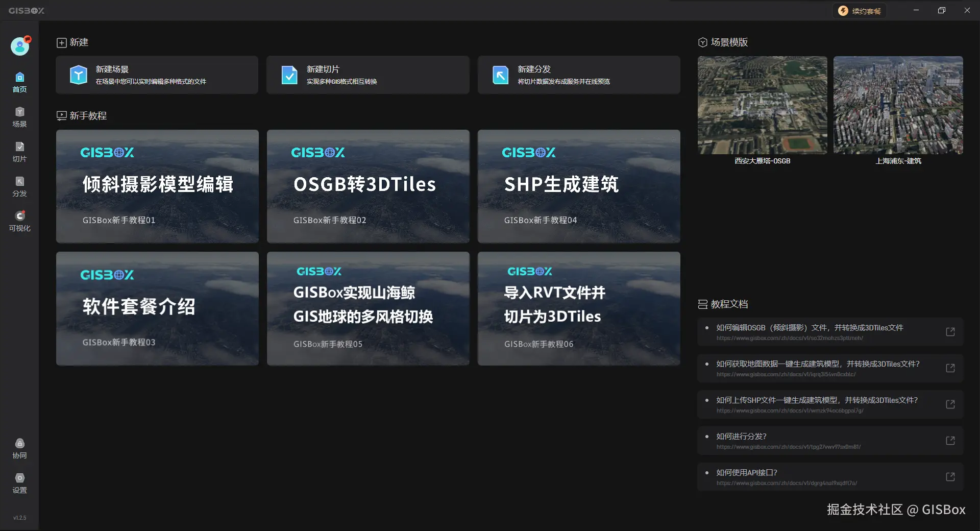Viewport: 980px width, 531px height.
Task: Click the 新手教程 section icon
Action: click(61, 116)
